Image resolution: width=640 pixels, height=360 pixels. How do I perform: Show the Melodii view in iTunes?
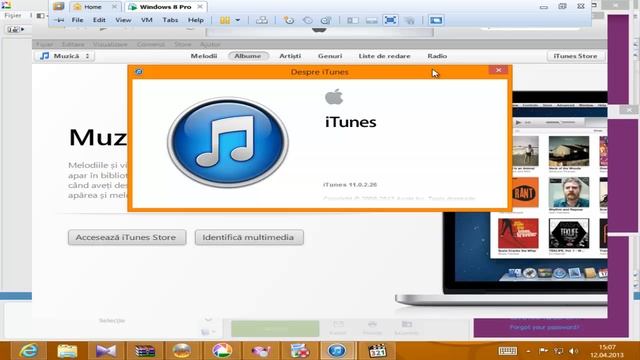204,56
